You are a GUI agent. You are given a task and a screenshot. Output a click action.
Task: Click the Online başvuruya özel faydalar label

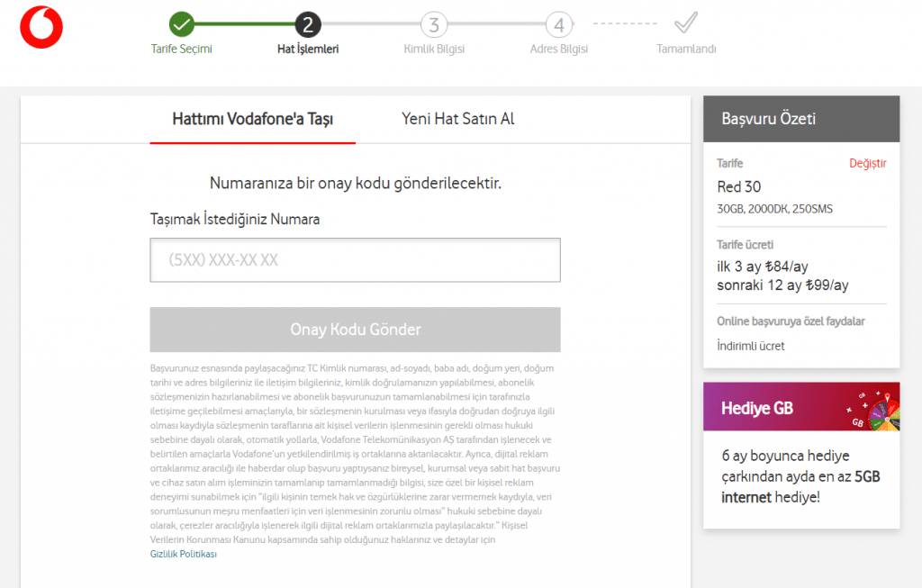tap(791, 321)
